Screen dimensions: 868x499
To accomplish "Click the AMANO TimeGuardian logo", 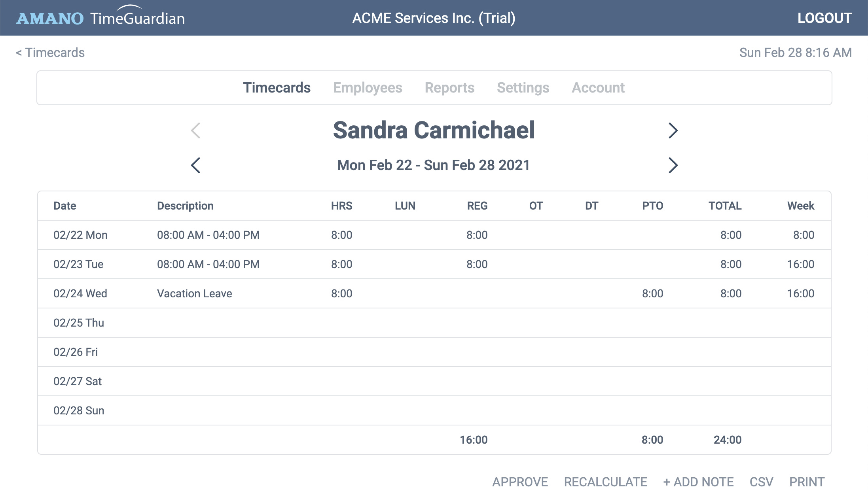I will point(100,17).
